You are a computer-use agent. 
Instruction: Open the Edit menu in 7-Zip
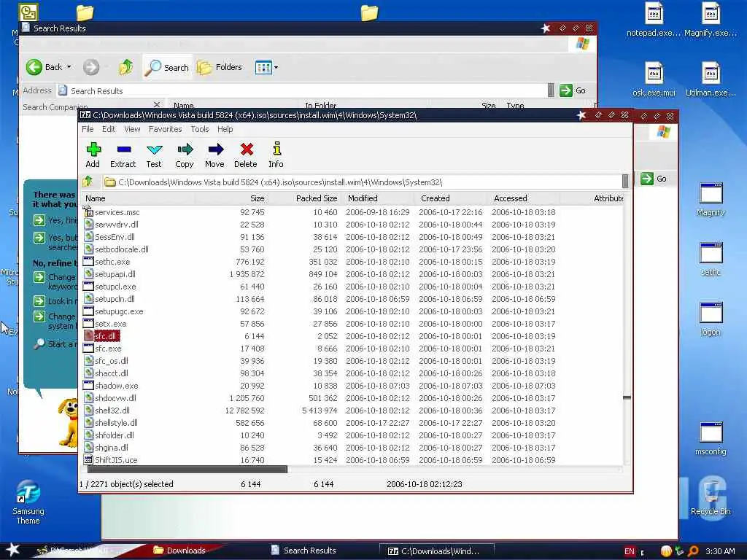pos(109,129)
